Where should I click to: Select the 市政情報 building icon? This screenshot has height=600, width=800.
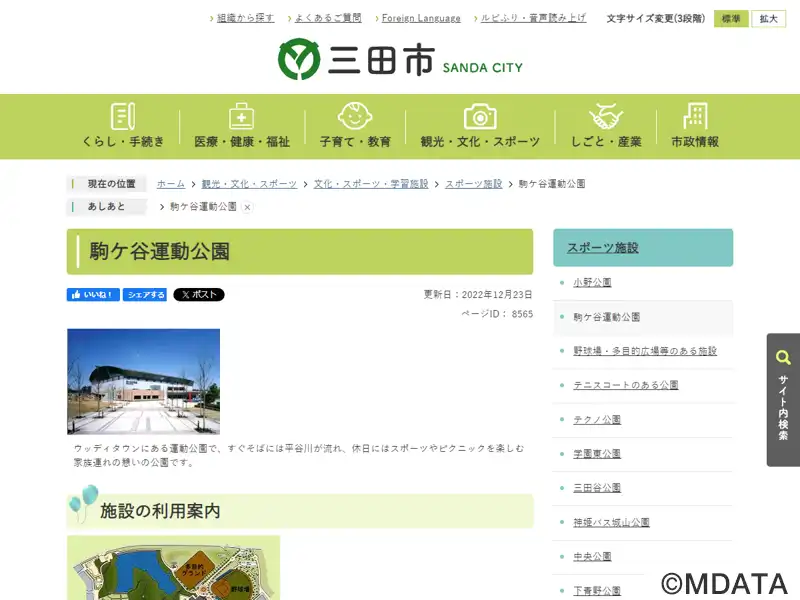[x=695, y=116]
